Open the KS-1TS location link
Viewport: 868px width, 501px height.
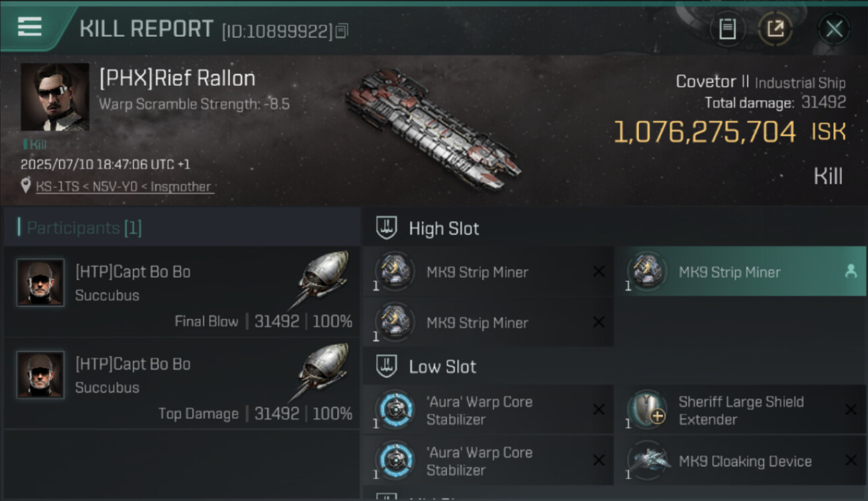coord(124,187)
